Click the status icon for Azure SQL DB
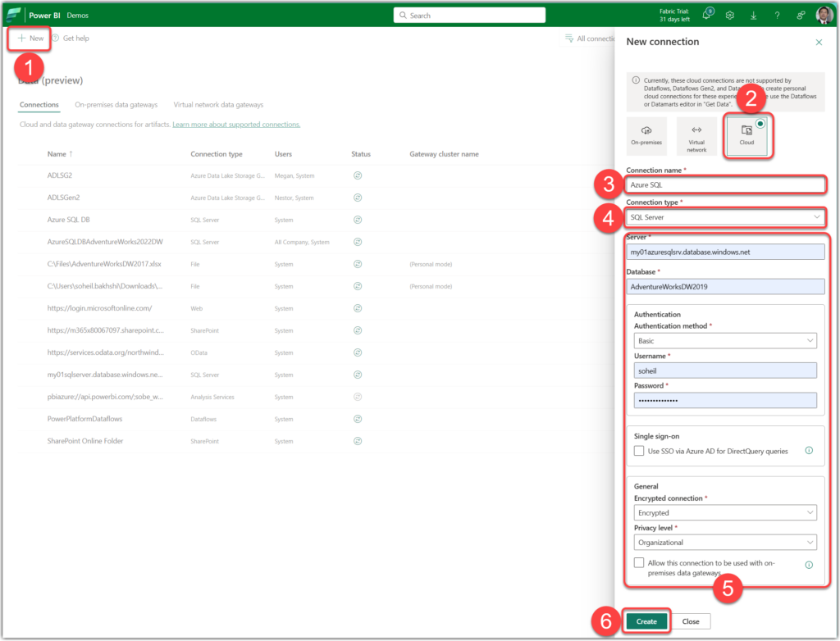Viewport: 840px width, 641px height. (358, 220)
